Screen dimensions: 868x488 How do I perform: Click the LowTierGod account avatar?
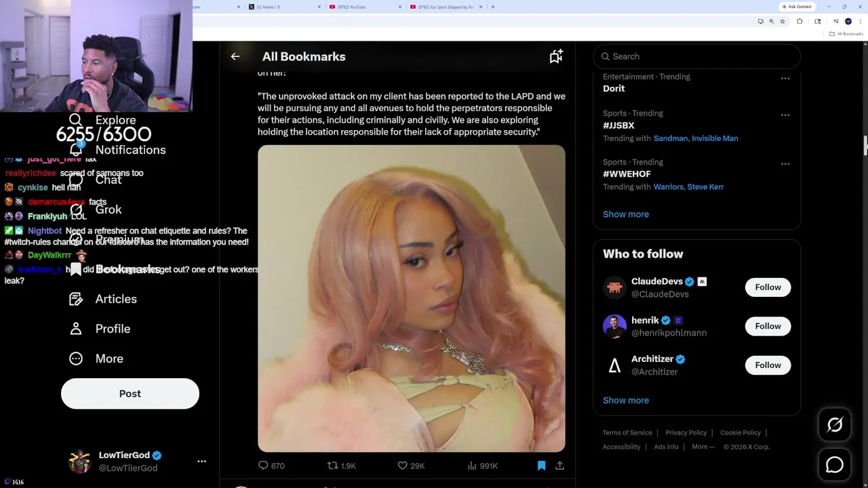tap(80, 461)
